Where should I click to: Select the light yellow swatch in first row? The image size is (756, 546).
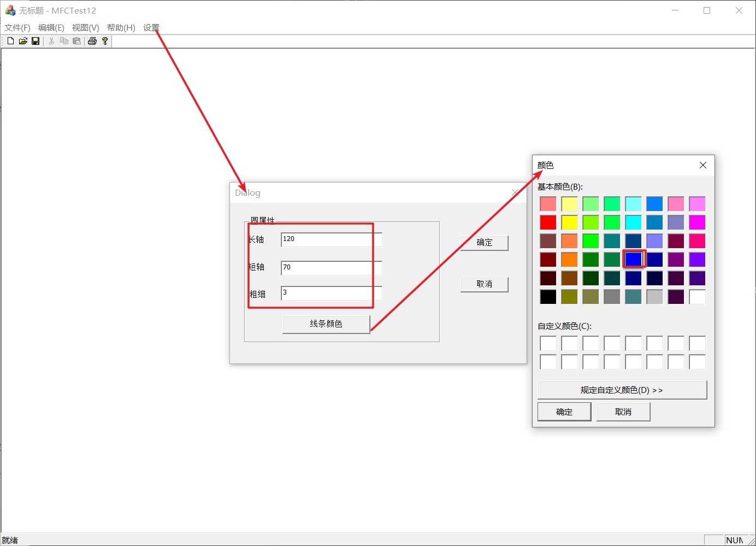pyautogui.click(x=570, y=204)
